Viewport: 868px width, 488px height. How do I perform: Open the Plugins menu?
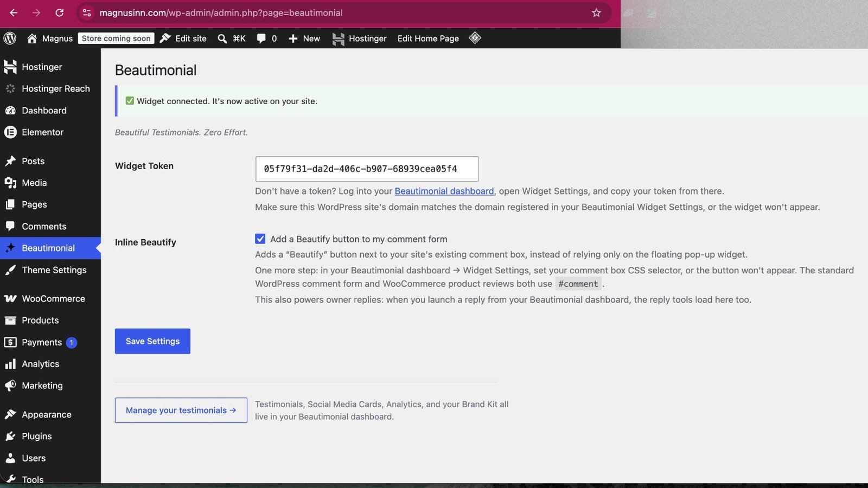[x=50, y=436]
